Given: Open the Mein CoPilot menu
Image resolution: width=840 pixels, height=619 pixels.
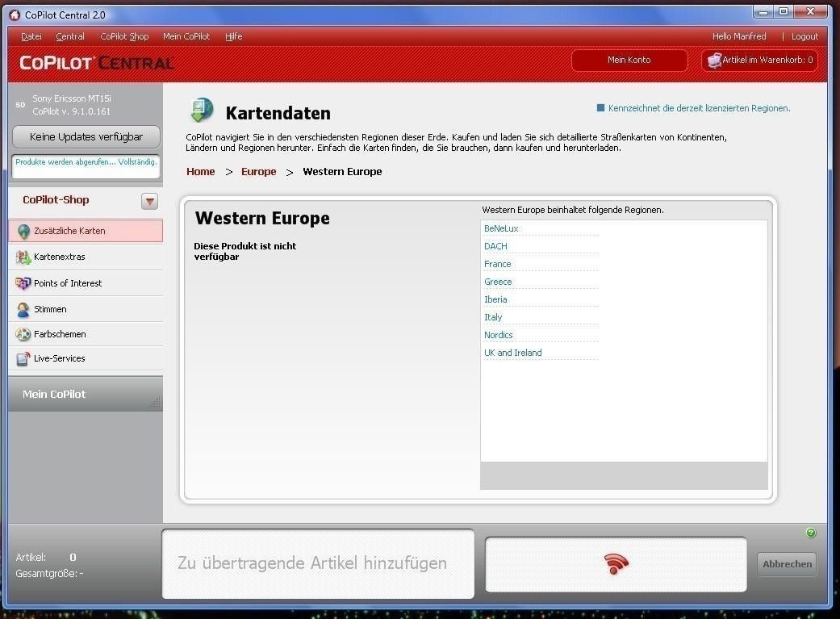Looking at the screenshot, I should point(186,36).
